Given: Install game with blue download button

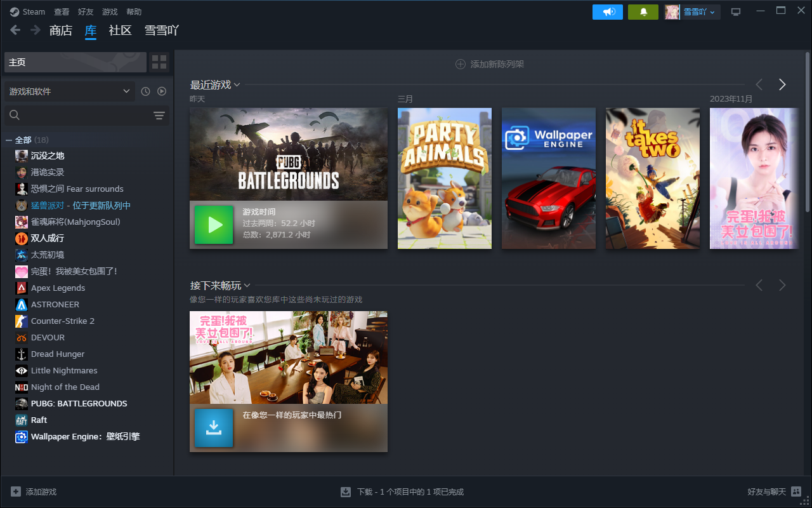Looking at the screenshot, I should point(214,427).
